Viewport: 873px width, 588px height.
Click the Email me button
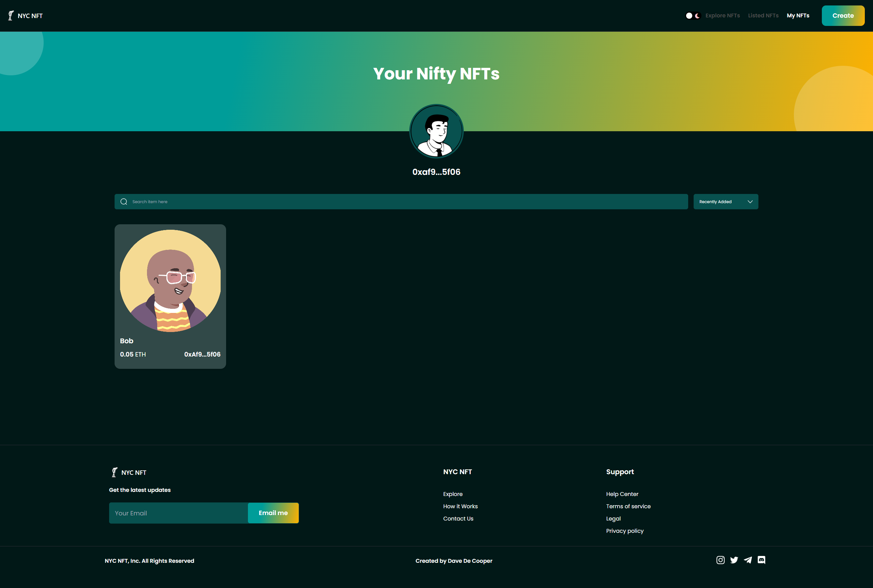[x=273, y=513]
